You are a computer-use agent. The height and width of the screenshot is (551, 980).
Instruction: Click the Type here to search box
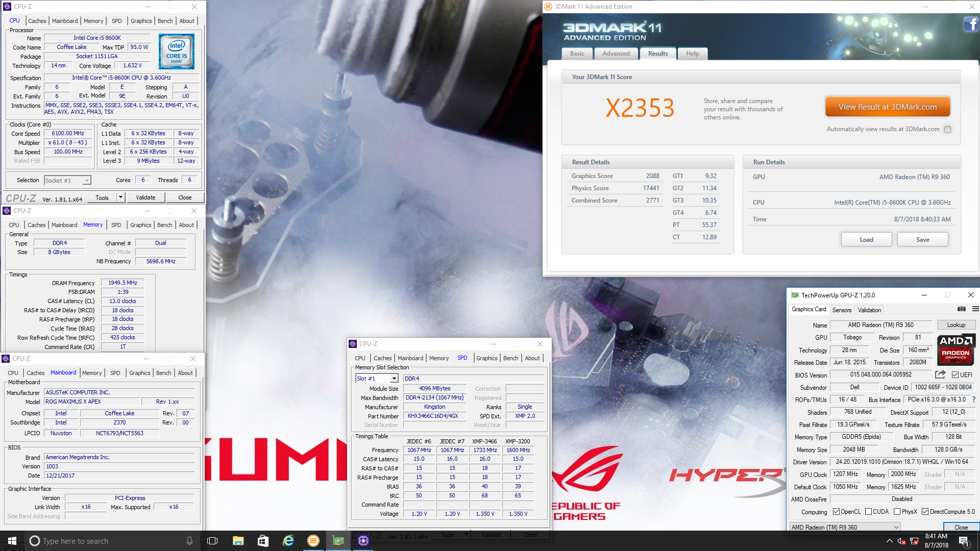(x=110, y=541)
